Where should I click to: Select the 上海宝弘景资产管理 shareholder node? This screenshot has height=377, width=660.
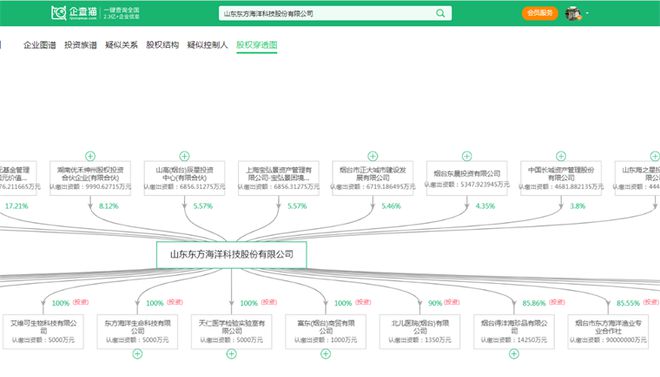(279, 178)
